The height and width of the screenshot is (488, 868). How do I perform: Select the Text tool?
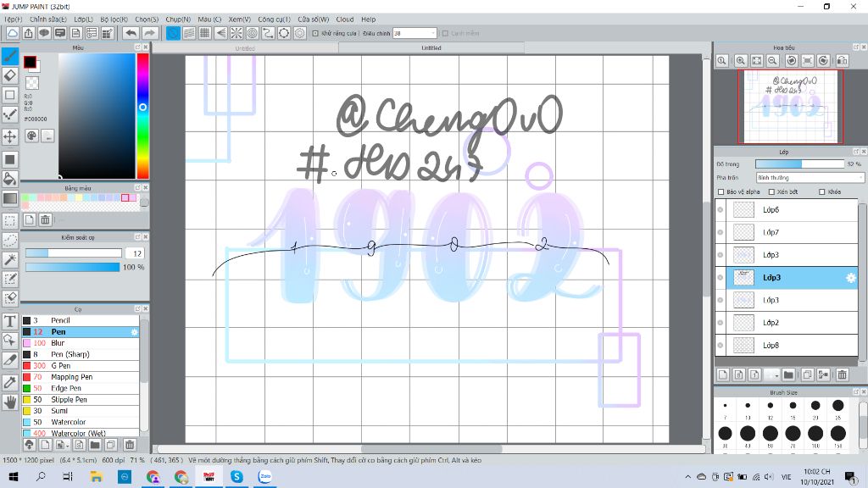[10, 321]
